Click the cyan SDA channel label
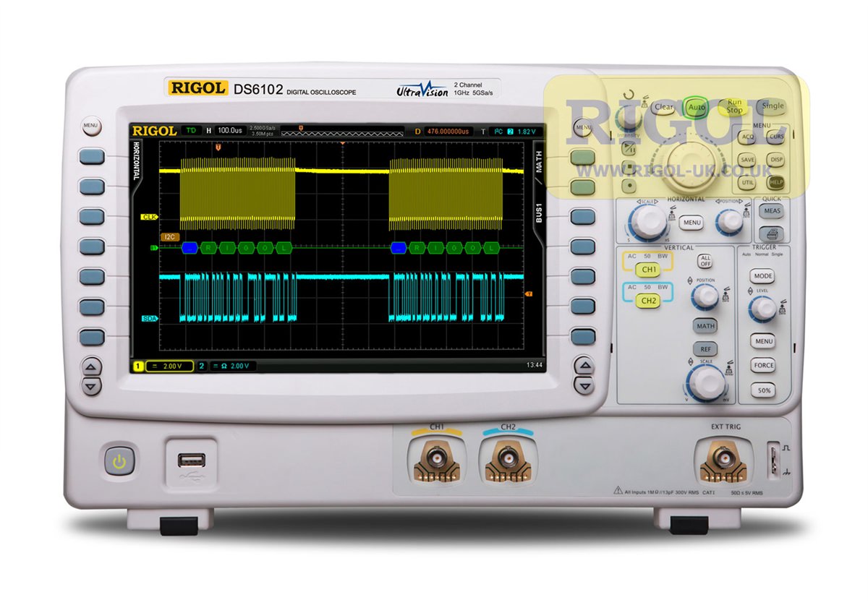The width and height of the screenshot is (868, 613). [x=150, y=319]
